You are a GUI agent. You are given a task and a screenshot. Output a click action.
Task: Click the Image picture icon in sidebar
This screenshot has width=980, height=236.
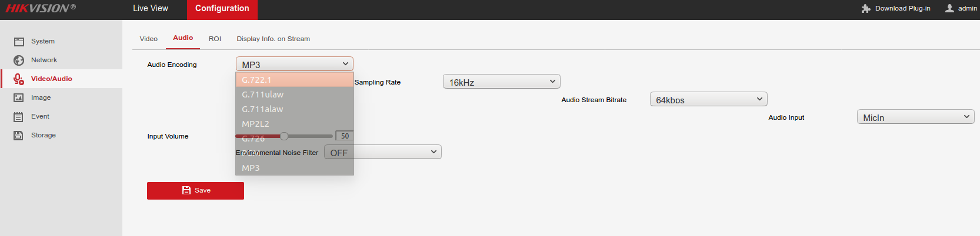click(x=19, y=98)
